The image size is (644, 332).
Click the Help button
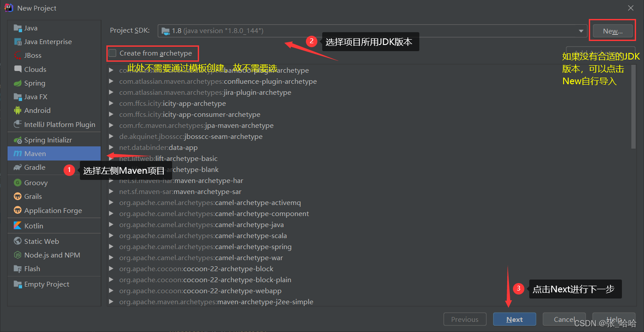[x=614, y=319]
